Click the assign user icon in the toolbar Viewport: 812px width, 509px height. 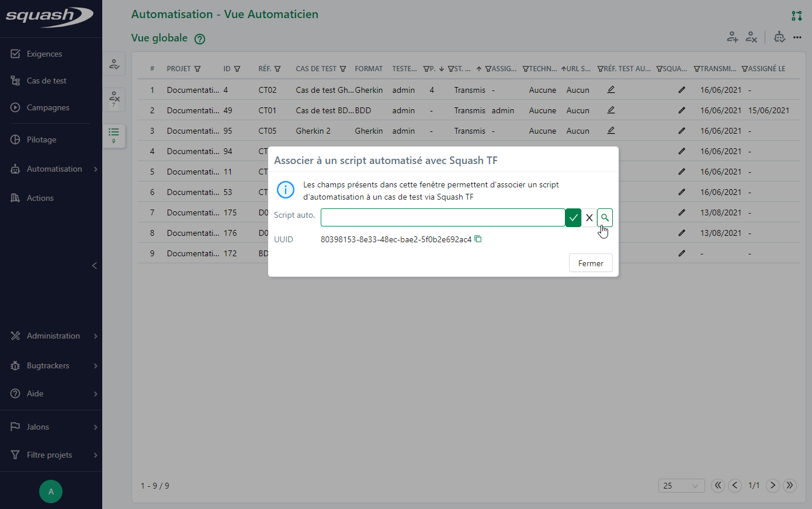(x=733, y=36)
